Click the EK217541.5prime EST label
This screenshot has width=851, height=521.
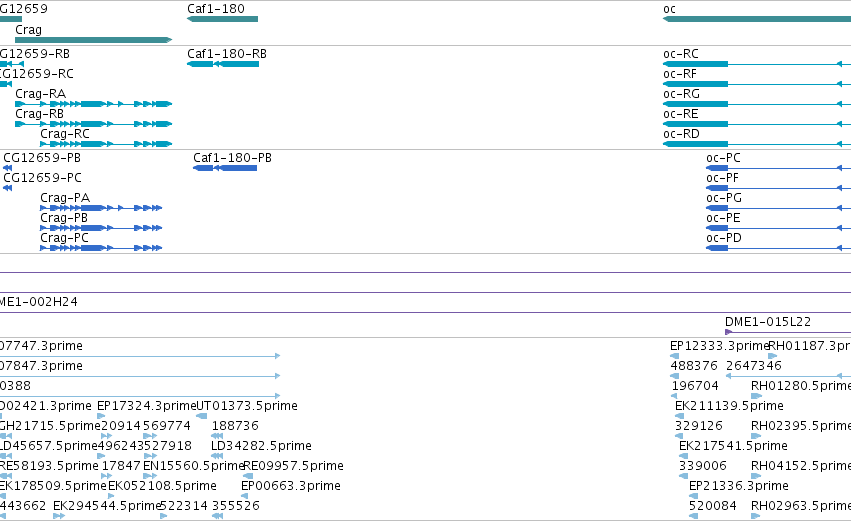pyautogui.click(x=733, y=446)
